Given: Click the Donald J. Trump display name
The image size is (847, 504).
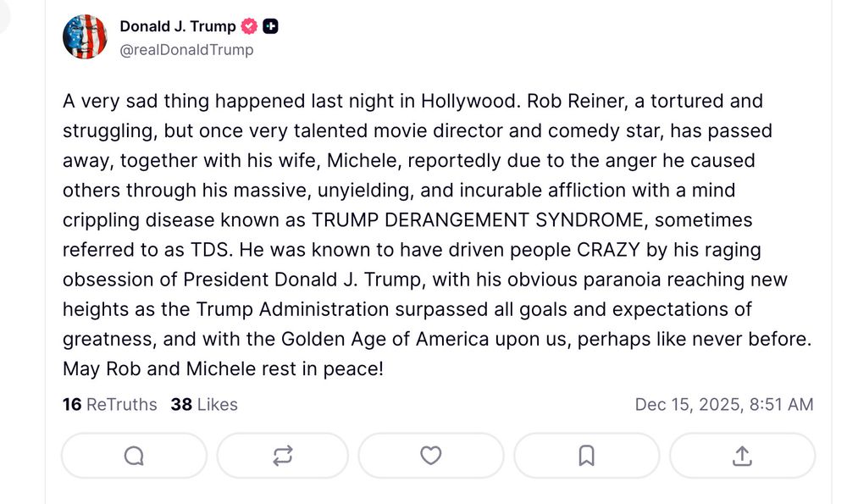Looking at the screenshot, I should click(179, 25).
